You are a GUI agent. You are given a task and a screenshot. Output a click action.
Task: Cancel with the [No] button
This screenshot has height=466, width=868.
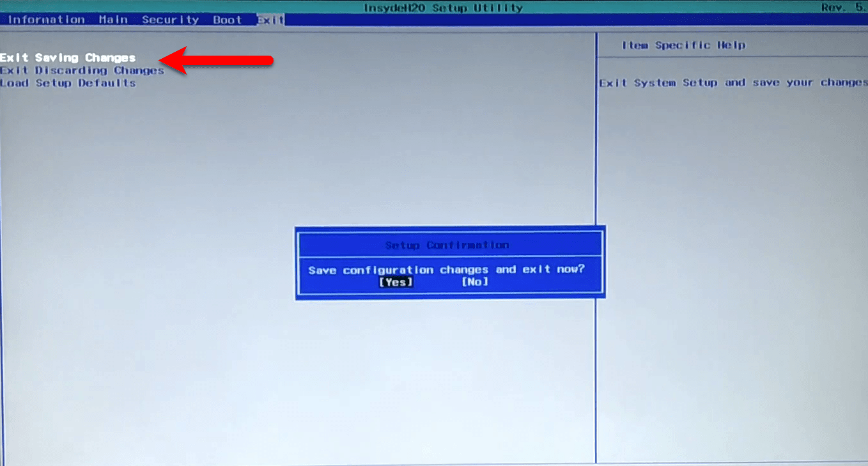475,282
